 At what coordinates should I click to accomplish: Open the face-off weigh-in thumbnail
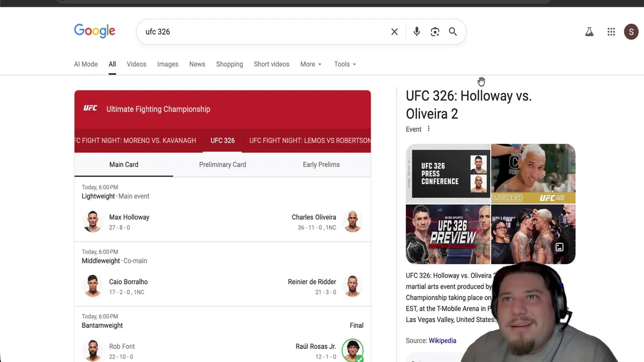(x=533, y=234)
